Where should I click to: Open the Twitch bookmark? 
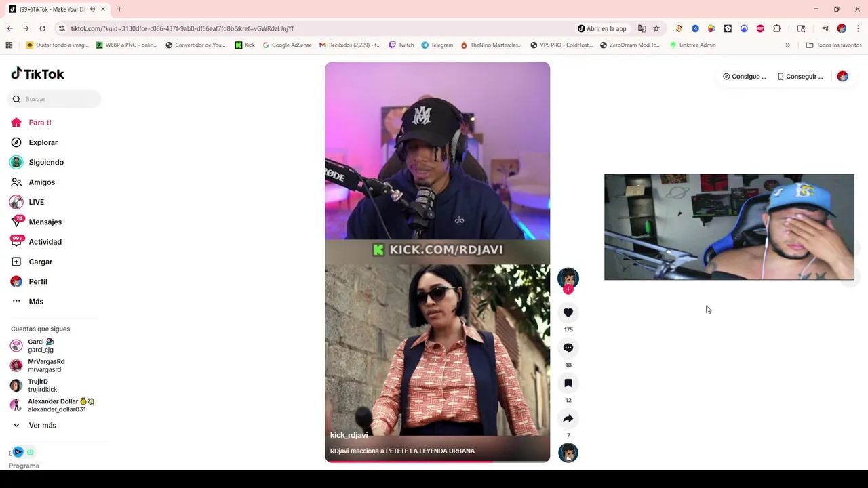401,45
